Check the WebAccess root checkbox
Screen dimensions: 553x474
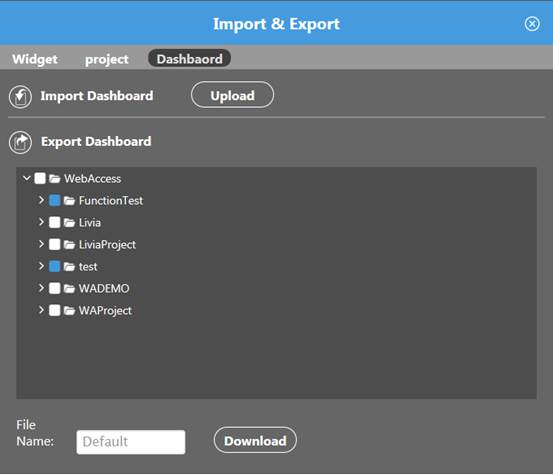coord(40,178)
